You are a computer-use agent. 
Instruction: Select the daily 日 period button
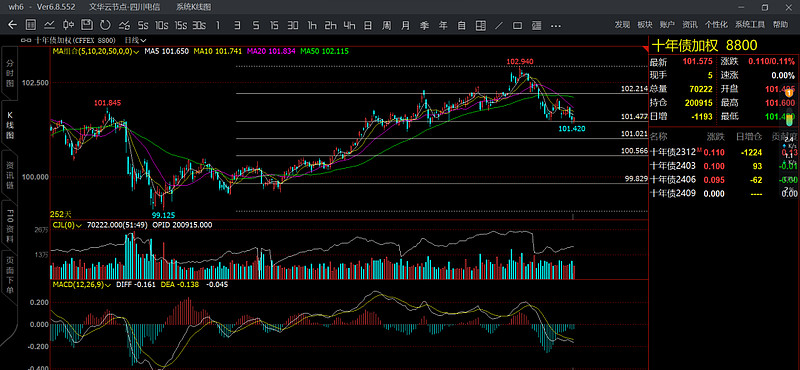[x=368, y=25]
